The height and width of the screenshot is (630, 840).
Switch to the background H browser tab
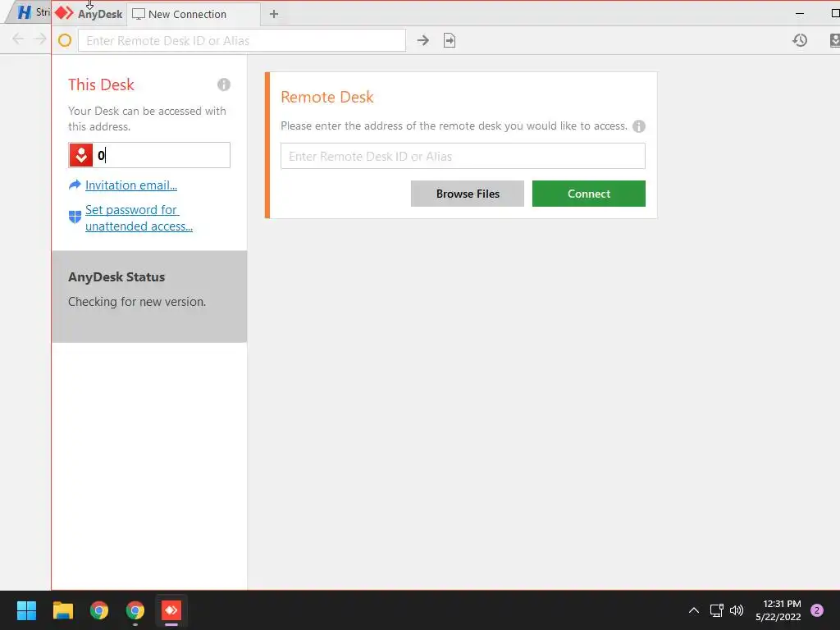tap(30, 12)
